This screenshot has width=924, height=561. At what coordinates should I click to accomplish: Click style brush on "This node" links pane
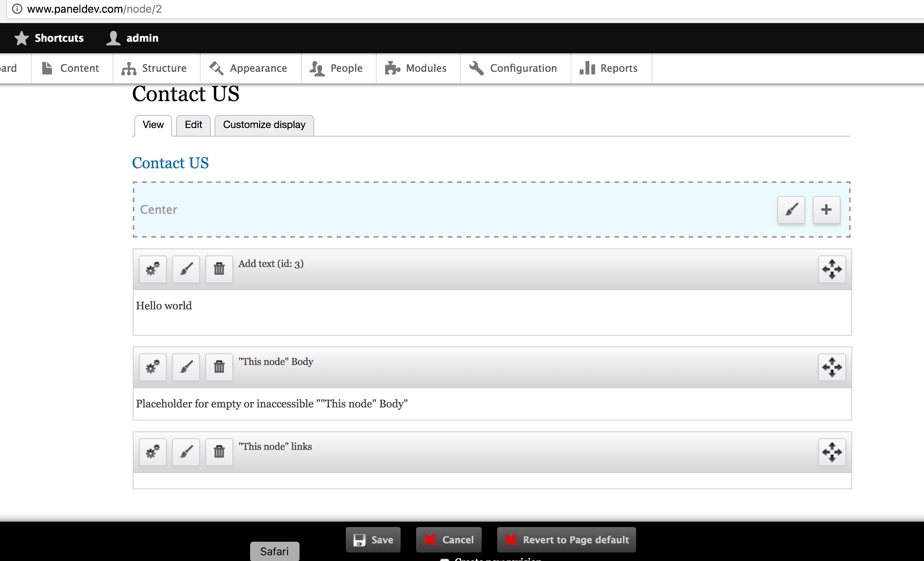click(x=186, y=452)
